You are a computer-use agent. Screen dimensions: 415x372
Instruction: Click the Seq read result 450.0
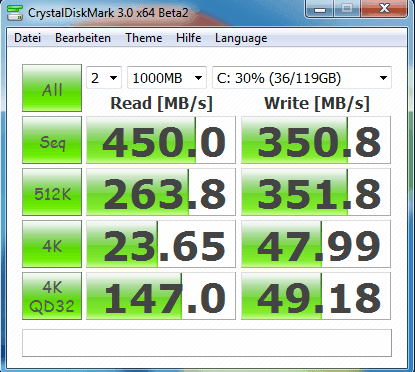pos(161,140)
